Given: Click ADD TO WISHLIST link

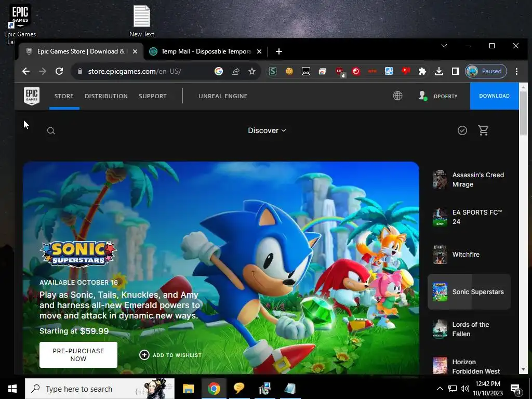Looking at the screenshot, I should pyautogui.click(x=170, y=355).
